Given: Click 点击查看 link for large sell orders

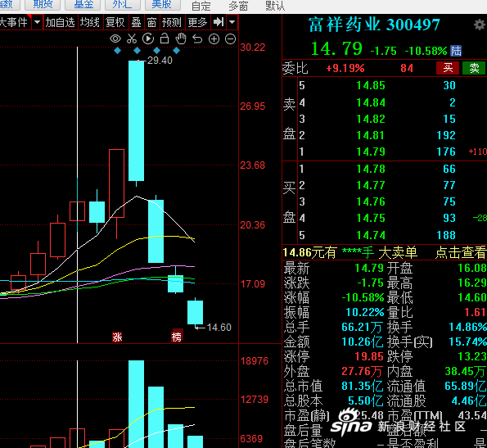Looking at the screenshot, I should [461, 252].
